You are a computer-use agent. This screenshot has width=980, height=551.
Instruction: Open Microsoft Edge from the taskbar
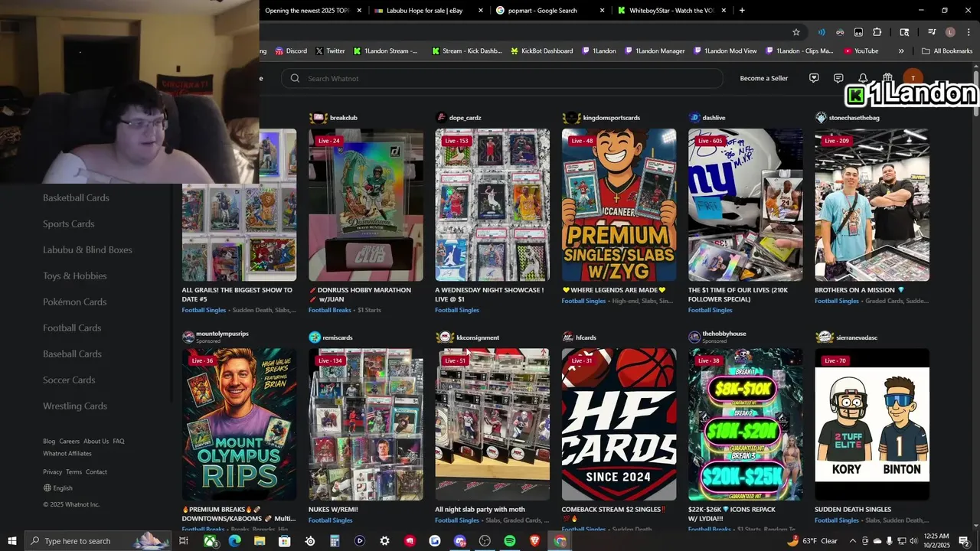click(x=234, y=541)
